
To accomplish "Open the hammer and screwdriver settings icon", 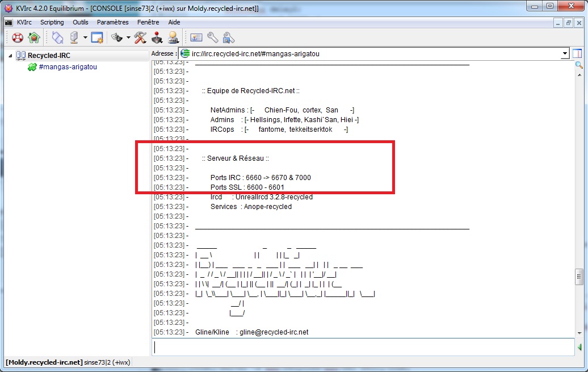I will [x=140, y=37].
